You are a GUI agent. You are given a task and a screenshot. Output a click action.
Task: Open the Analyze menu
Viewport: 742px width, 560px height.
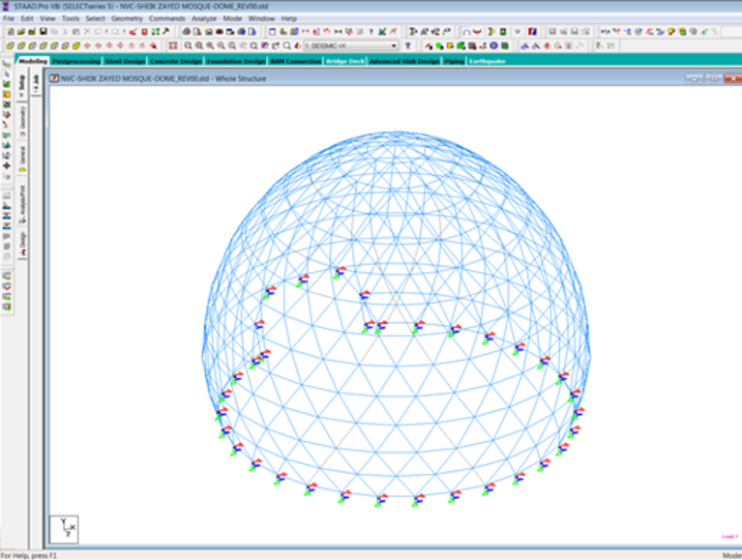(205, 18)
